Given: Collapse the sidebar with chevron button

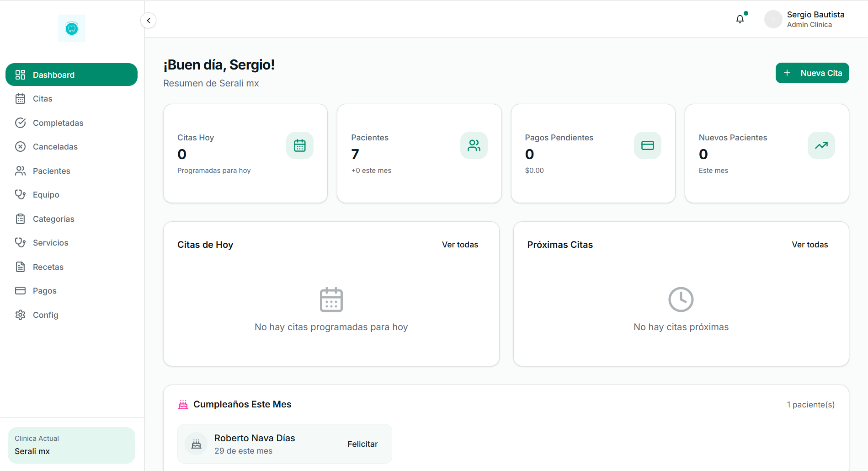Looking at the screenshot, I should click(x=149, y=21).
